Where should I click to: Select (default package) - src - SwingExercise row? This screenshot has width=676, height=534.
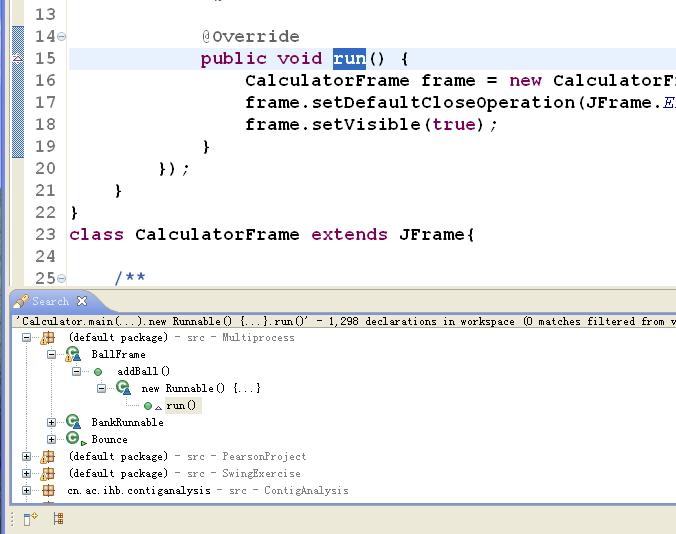185,473
